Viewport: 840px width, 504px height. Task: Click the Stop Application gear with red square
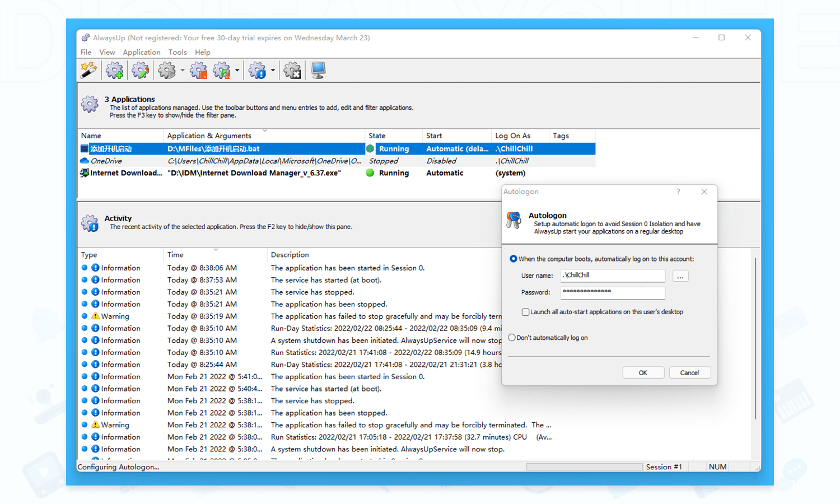(198, 71)
